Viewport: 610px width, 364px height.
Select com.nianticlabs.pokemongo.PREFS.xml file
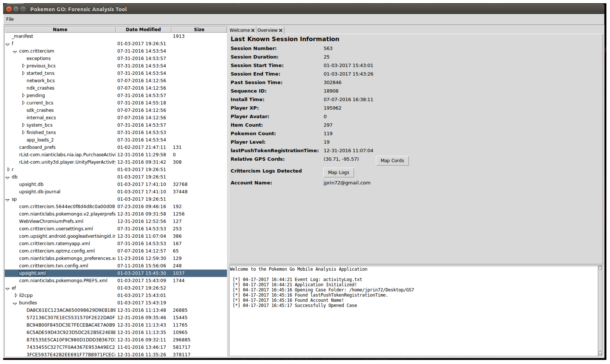click(x=63, y=281)
